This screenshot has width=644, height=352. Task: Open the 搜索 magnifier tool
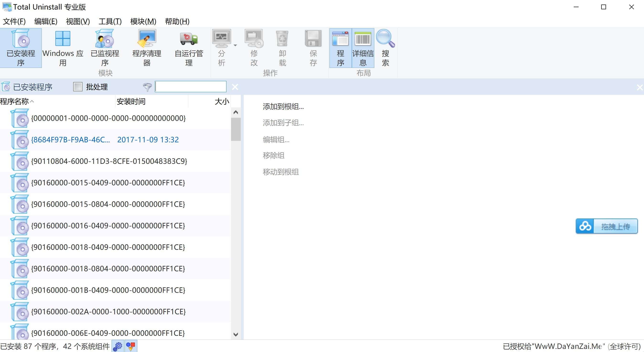click(x=386, y=48)
